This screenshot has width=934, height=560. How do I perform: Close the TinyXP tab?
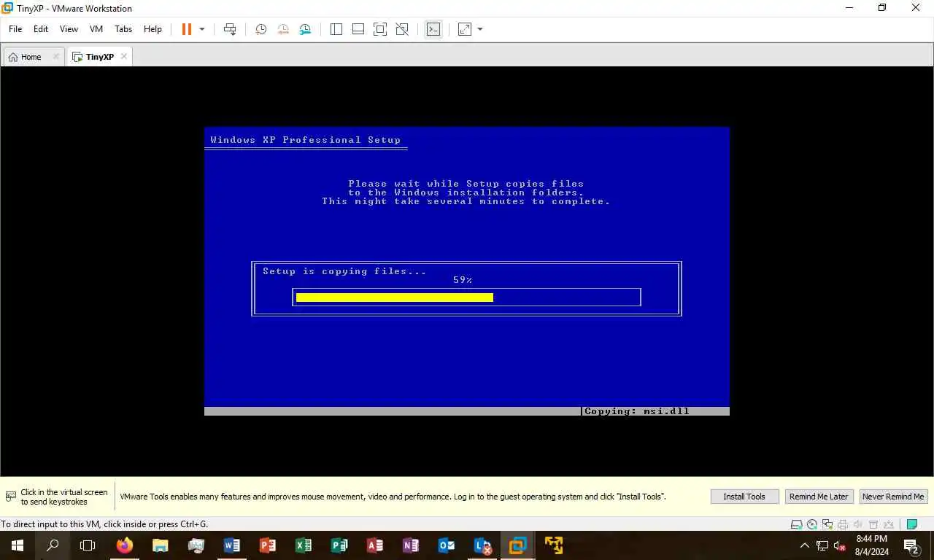pos(124,56)
